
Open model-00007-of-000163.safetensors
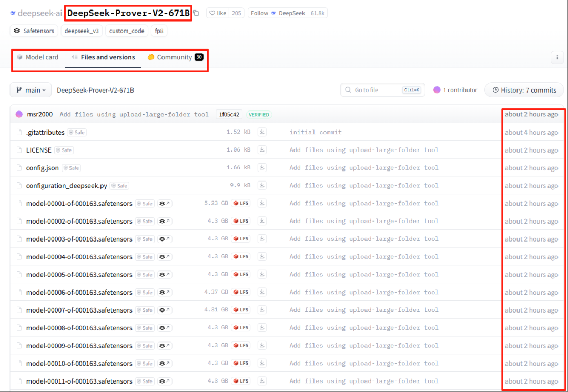79,310
